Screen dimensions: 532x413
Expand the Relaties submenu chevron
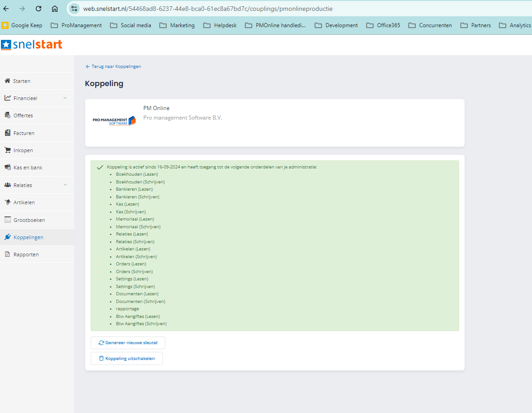point(65,185)
